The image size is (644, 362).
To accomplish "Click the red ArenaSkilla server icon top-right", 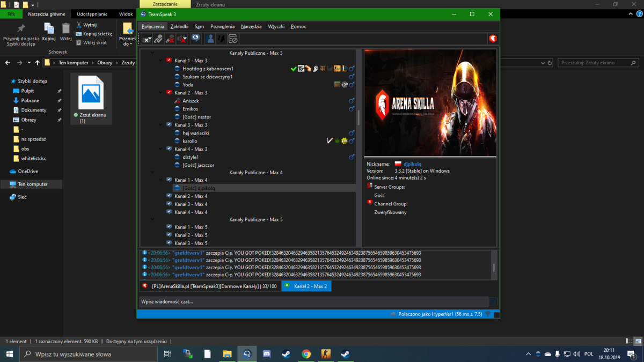I will tap(493, 39).
